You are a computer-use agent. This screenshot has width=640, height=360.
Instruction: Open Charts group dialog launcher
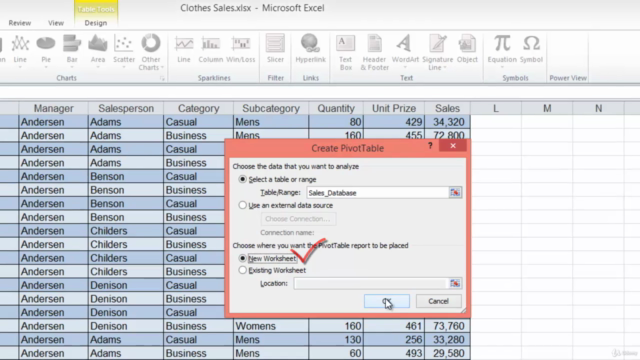[x=162, y=78]
